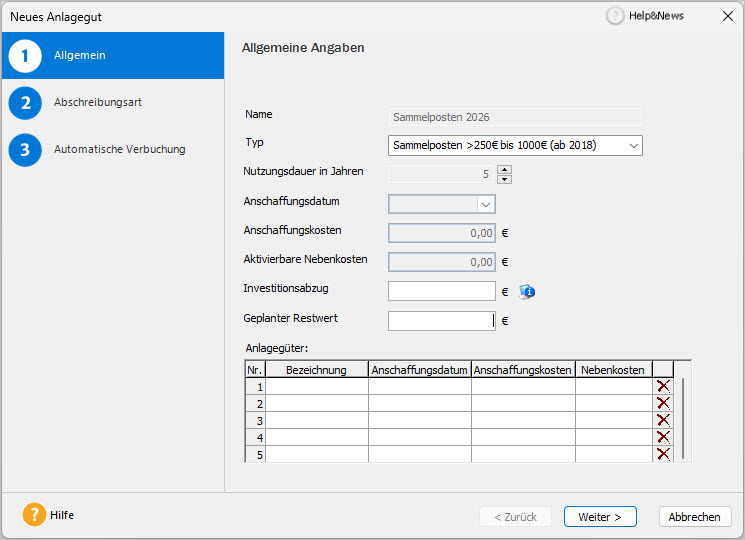Decrease Nutzungsdauer in Jahren with down arrow
The width and height of the screenshot is (745, 540).
coord(504,179)
